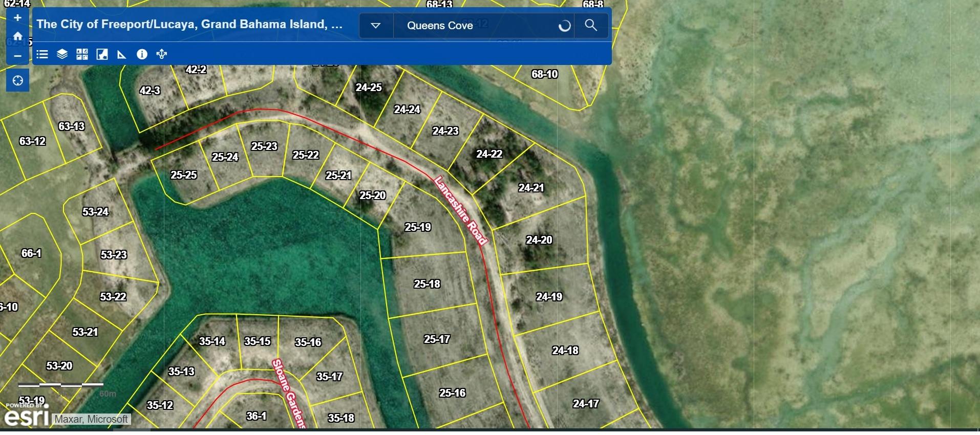Select parcel 24-20 on the map
This screenshot has height=435, width=980.
[539, 240]
